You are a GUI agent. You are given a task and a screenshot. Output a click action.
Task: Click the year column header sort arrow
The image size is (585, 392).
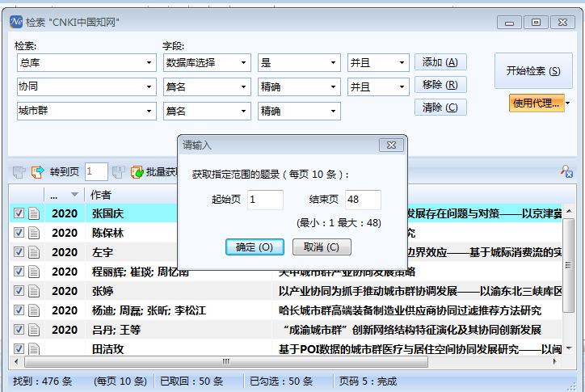(74, 195)
